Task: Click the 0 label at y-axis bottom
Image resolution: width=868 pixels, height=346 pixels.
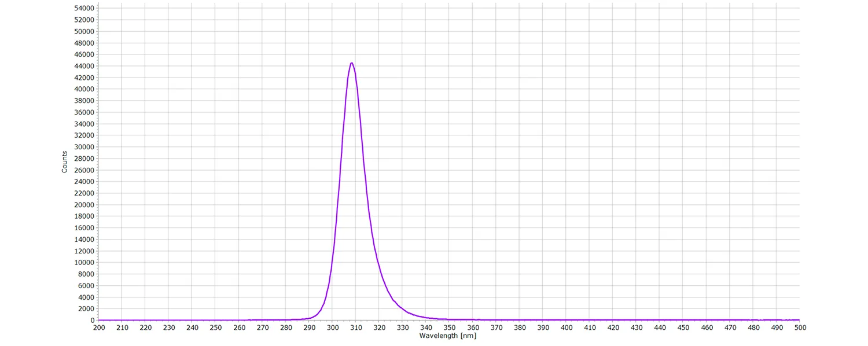Action: 93,320
